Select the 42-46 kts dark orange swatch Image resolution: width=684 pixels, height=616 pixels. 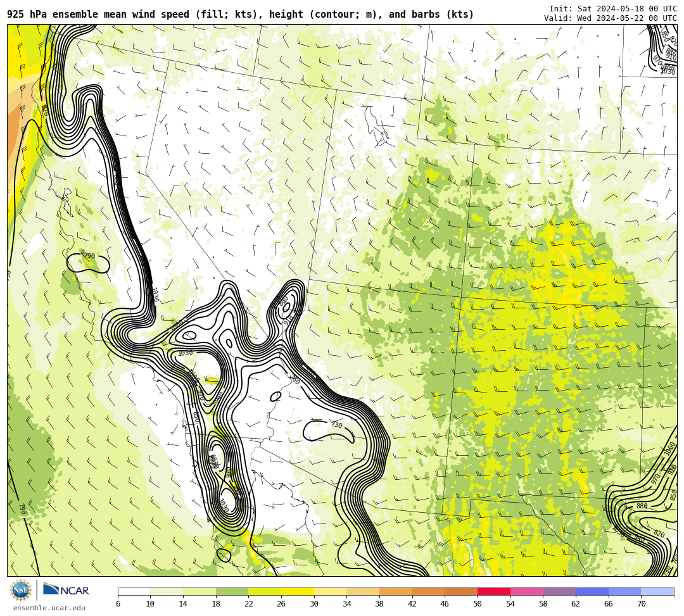(x=428, y=591)
